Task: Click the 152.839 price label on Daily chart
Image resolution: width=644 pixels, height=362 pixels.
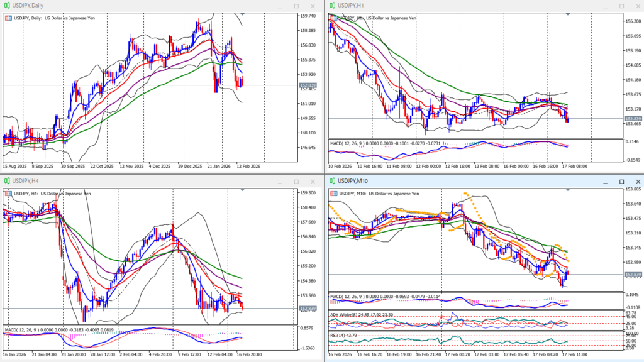Action: click(308, 85)
